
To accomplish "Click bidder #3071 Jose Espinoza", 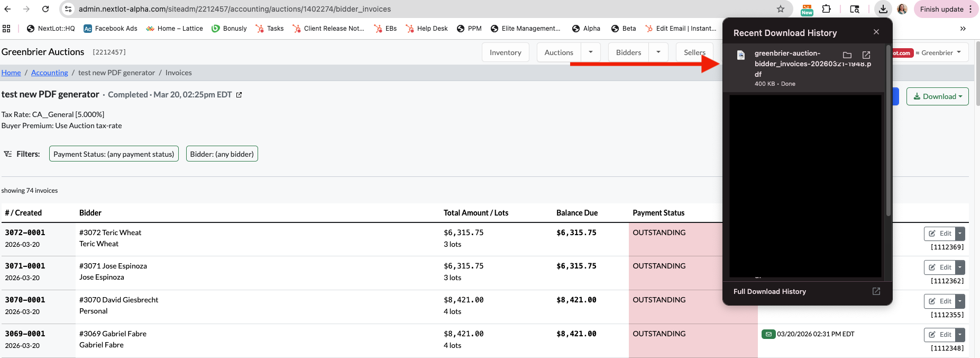I will [x=113, y=266].
